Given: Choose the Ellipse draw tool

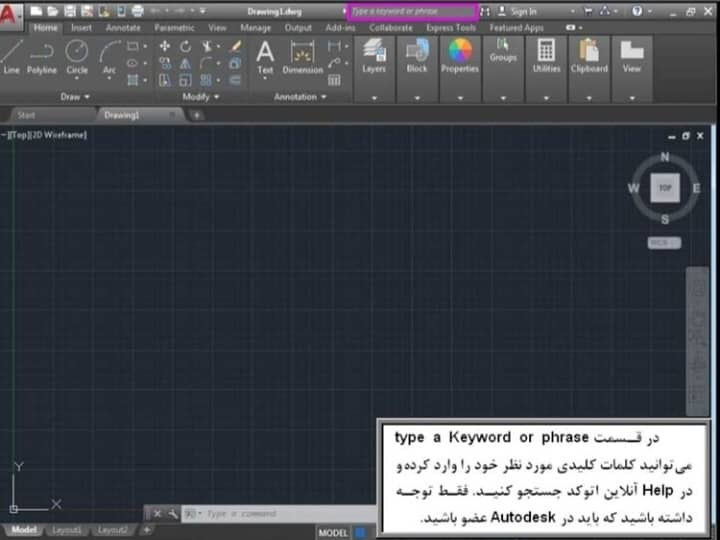Looking at the screenshot, I should 133,63.
